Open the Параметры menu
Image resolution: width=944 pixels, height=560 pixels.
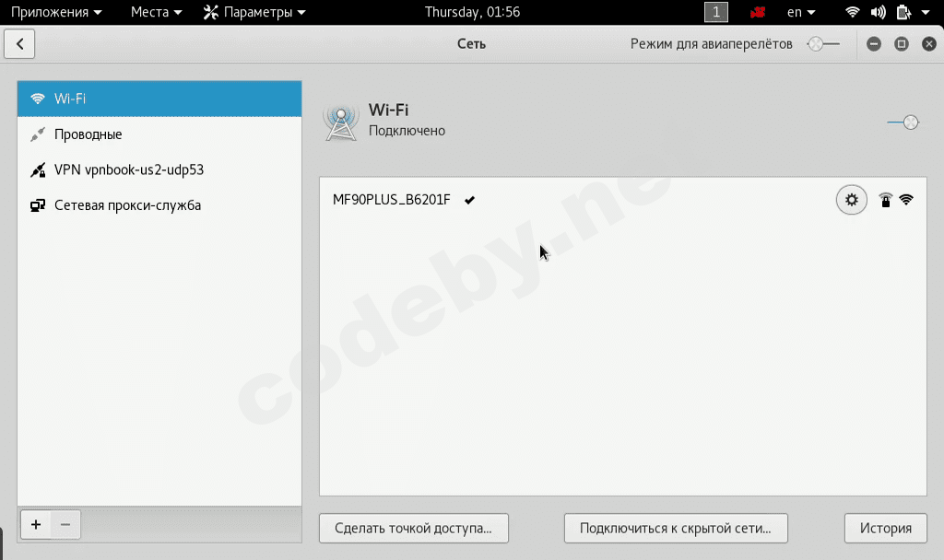pos(254,12)
